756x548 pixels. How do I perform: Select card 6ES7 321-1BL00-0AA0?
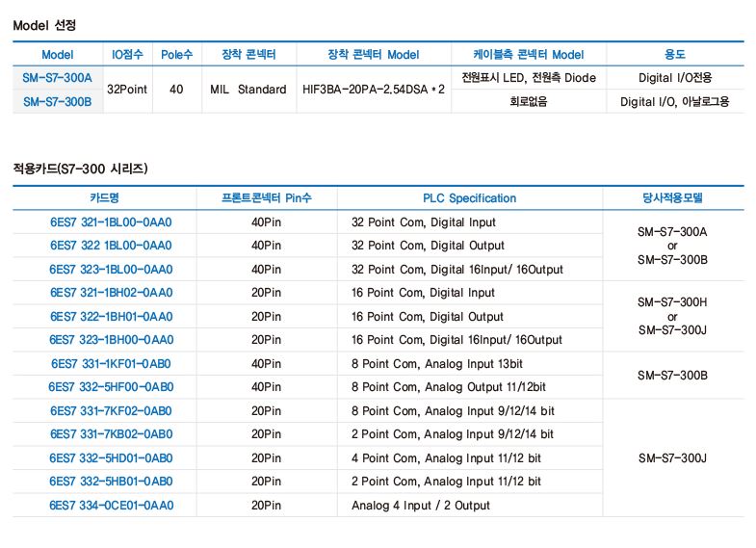pos(111,222)
